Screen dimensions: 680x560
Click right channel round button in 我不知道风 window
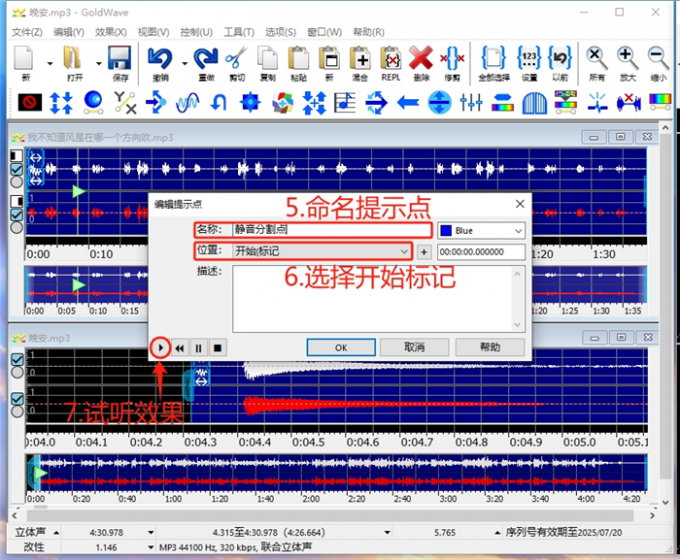(x=16, y=227)
